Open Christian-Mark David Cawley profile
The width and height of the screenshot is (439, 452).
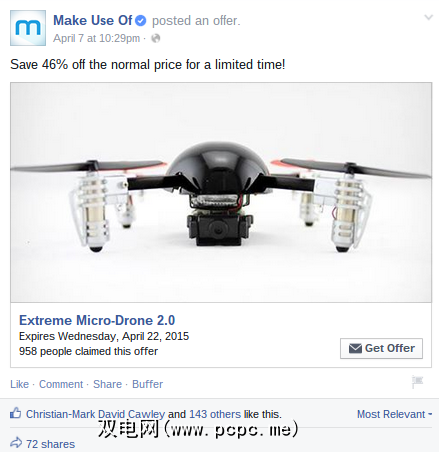click(x=95, y=414)
